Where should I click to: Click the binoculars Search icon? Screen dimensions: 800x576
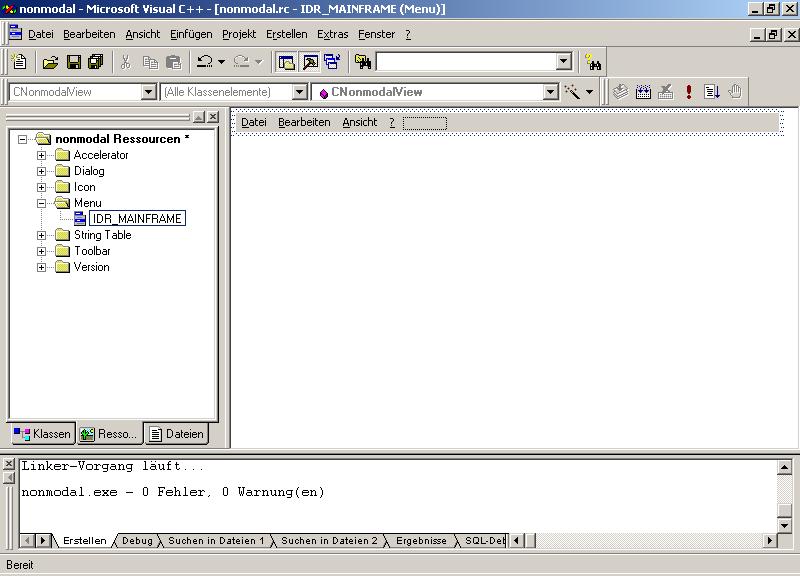(x=593, y=62)
